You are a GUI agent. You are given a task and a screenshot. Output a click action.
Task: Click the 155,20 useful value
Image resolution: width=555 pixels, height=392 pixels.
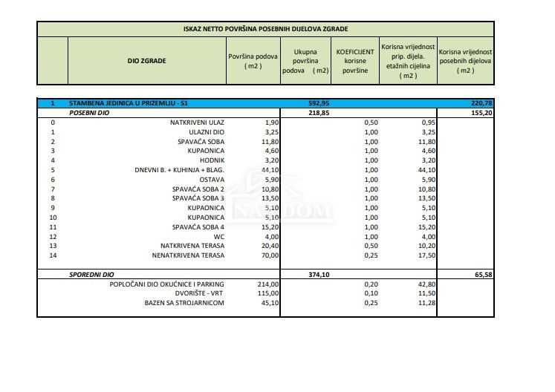coord(481,113)
